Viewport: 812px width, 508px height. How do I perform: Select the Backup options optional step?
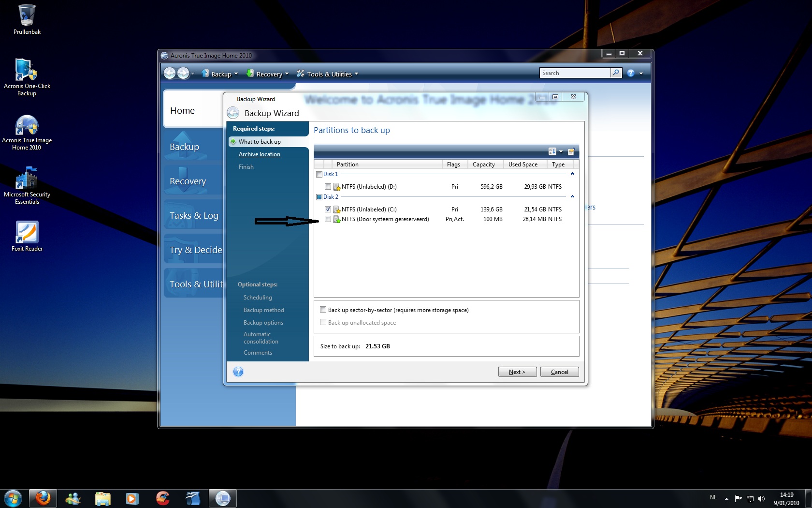coord(263,323)
